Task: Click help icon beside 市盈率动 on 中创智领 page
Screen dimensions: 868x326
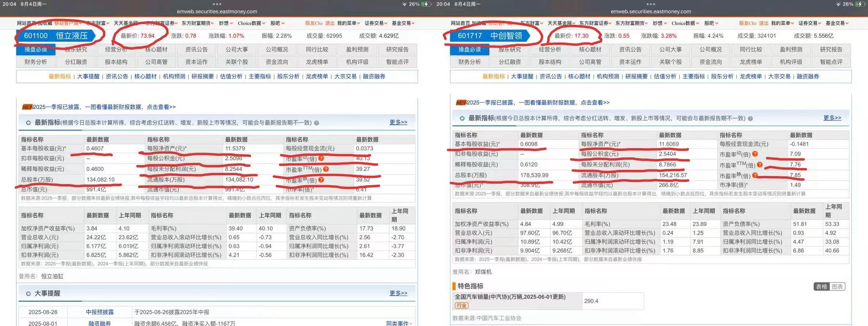Action: 755,154
